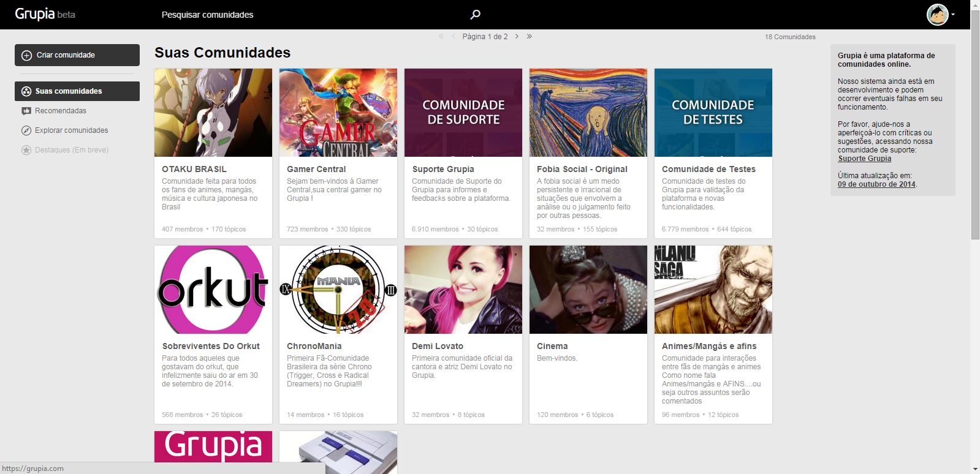Image resolution: width=980 pixels, height=474 pixels.
Task: Click the Criar comunidade button
Action: coord(77,55)
